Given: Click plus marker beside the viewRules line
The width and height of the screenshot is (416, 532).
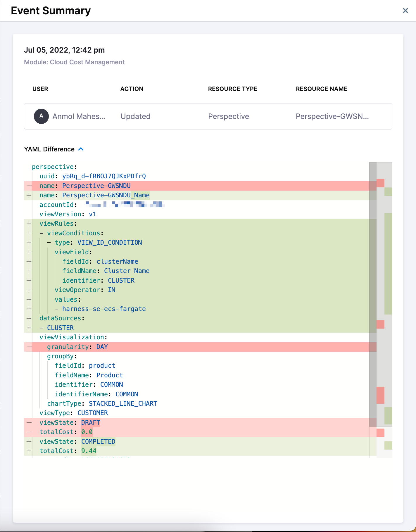Looking at the screenshot, I should 29,224.
